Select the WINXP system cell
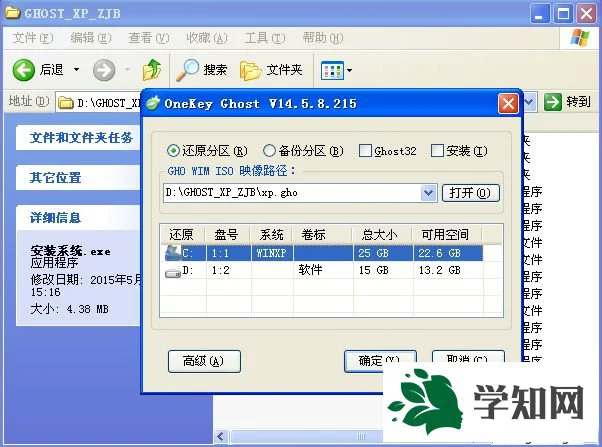Viewport: 602px width, 447px height. tap(271, 253)
